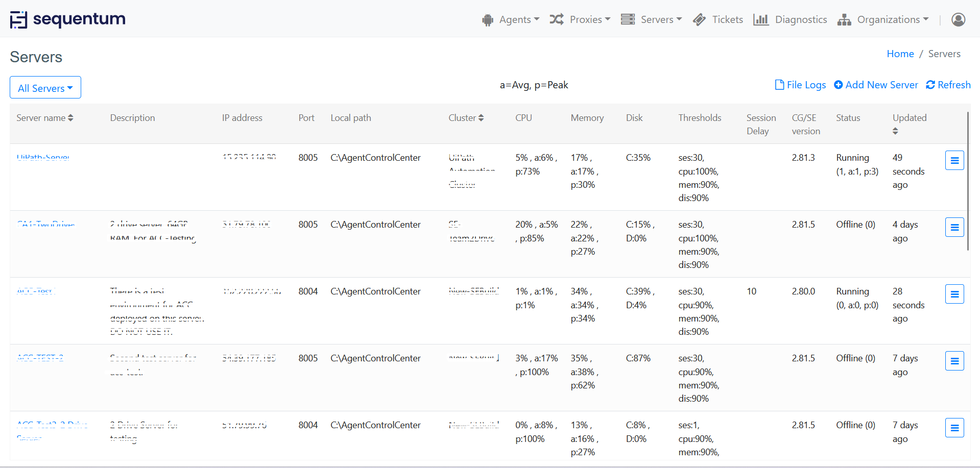Open the ACC-TEST-2 server link

tap(40, 358)
